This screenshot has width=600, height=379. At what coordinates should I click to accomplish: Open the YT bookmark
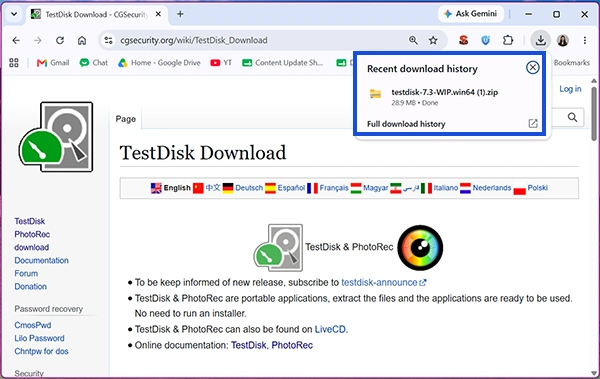(x=221, y=63)
